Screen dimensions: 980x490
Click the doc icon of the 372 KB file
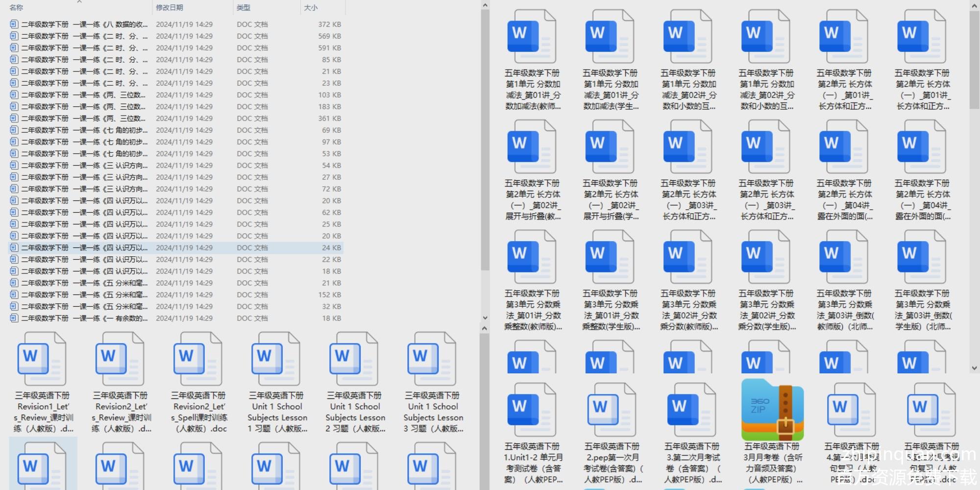coord(14,24)
